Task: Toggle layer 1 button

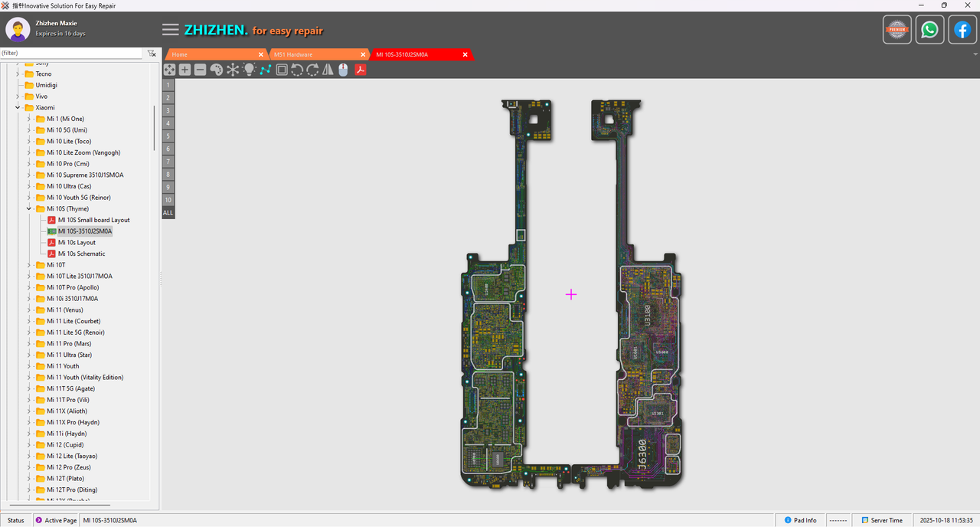Action: [168, 85]
